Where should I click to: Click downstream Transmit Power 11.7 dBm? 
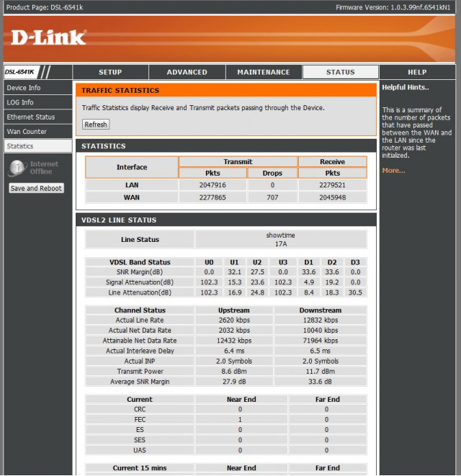click(x=321, y=372)
